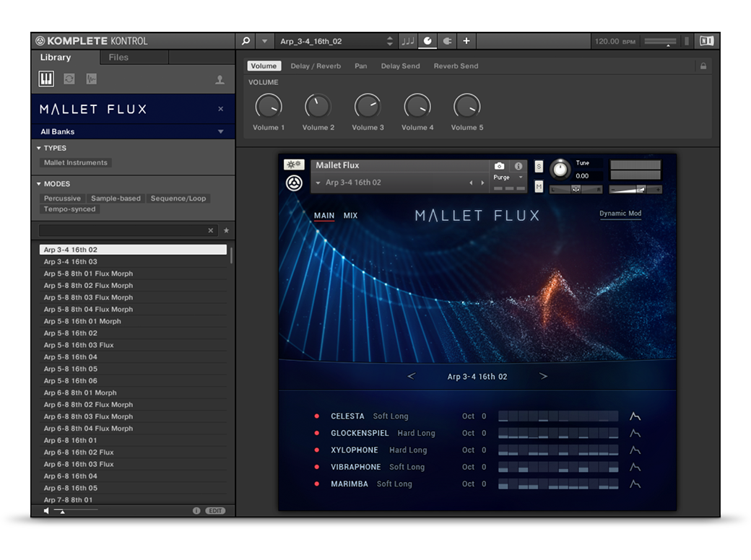This screenshot has width=751, height=560.
Task: Open the search magnifier in header
Action: [x=246, y=41]
